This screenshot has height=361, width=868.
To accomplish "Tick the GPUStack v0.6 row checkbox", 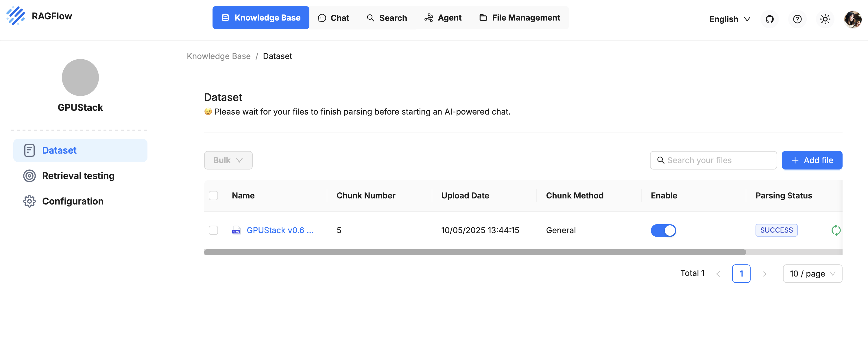I will tap(213, 230).
